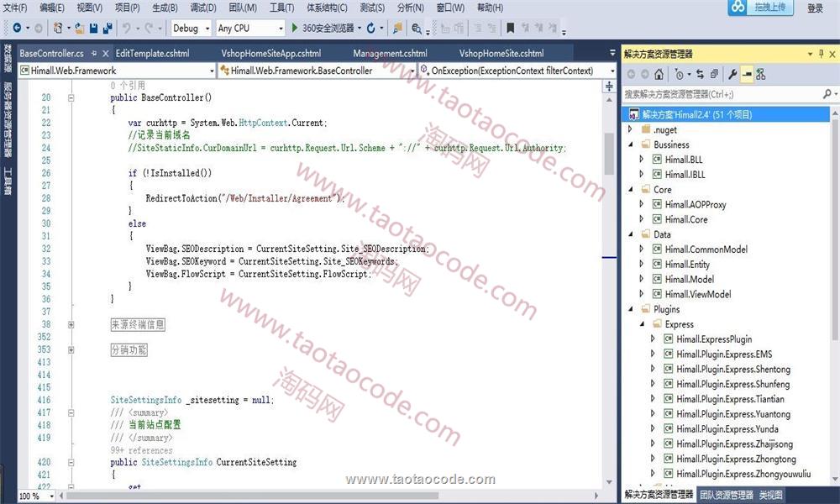The width and height of the screenshot is (840, 504).
Task: Click the Collapse All icon in Solution Explorer
Action: [x=714, y=75]
